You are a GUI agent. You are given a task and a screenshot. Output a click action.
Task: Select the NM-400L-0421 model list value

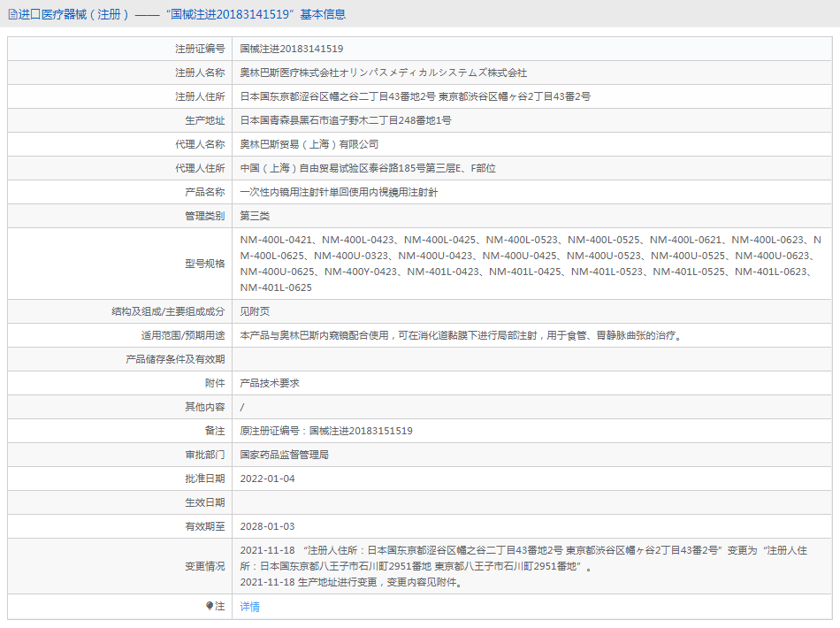(x=531, y=264)
